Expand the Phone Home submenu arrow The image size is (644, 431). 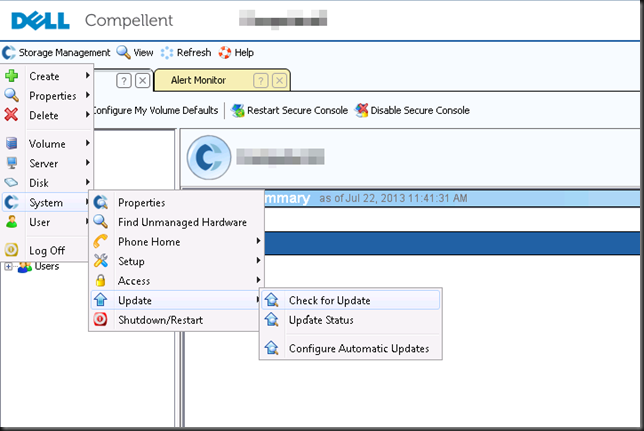coord(258,241)
